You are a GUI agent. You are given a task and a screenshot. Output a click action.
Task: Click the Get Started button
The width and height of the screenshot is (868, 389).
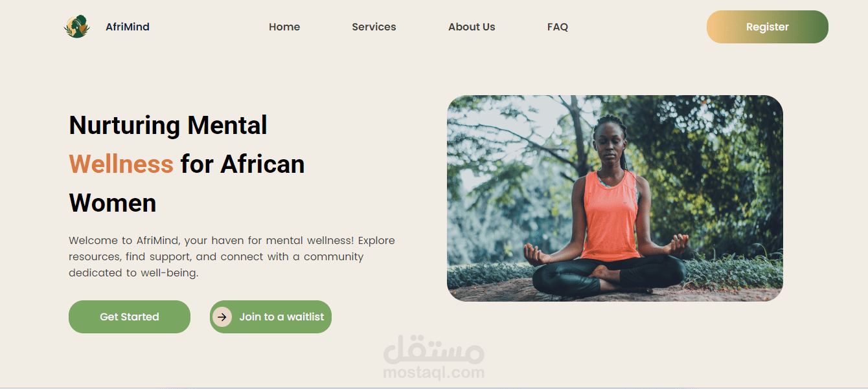pyautogui.click(x=130, y=317)
